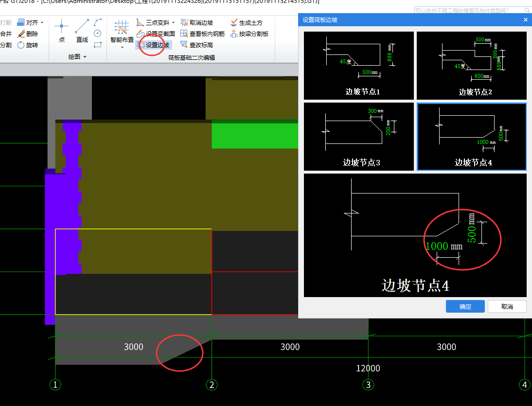Click 生成土方 tool

(x=247, y=23)
